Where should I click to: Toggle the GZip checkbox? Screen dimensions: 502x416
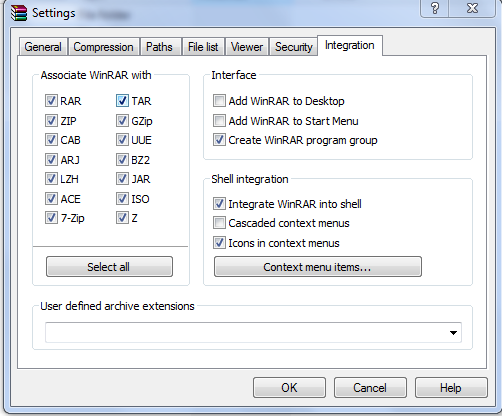[x=122, y=121]
